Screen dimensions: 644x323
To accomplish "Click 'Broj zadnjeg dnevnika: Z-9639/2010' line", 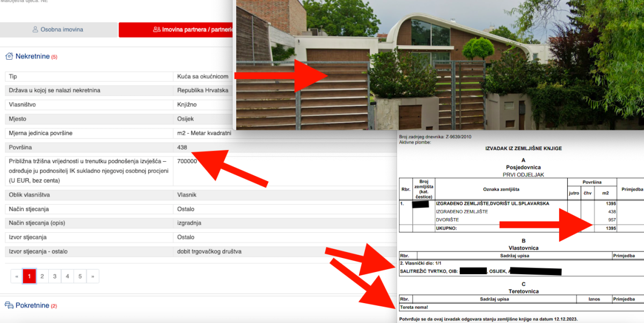I will 434,137.
